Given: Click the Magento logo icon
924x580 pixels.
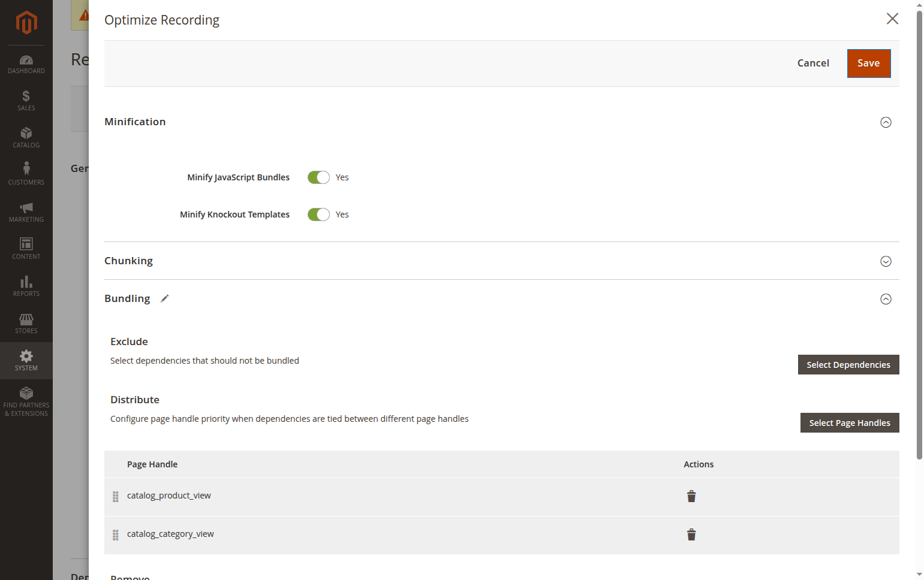Looking at the screenshot, I should click(26, 23).
